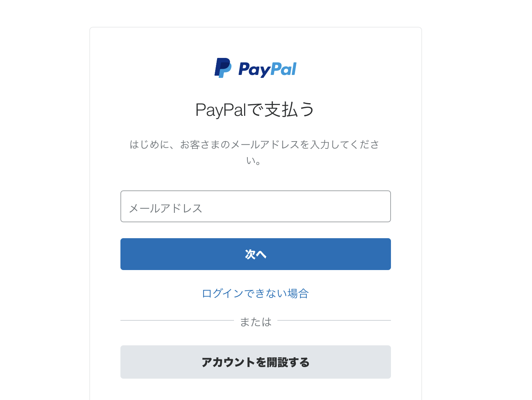Viewport: 532px width, 400px height.
Task: Click the アカウントを開設する button
Action: tap(255, 362)
